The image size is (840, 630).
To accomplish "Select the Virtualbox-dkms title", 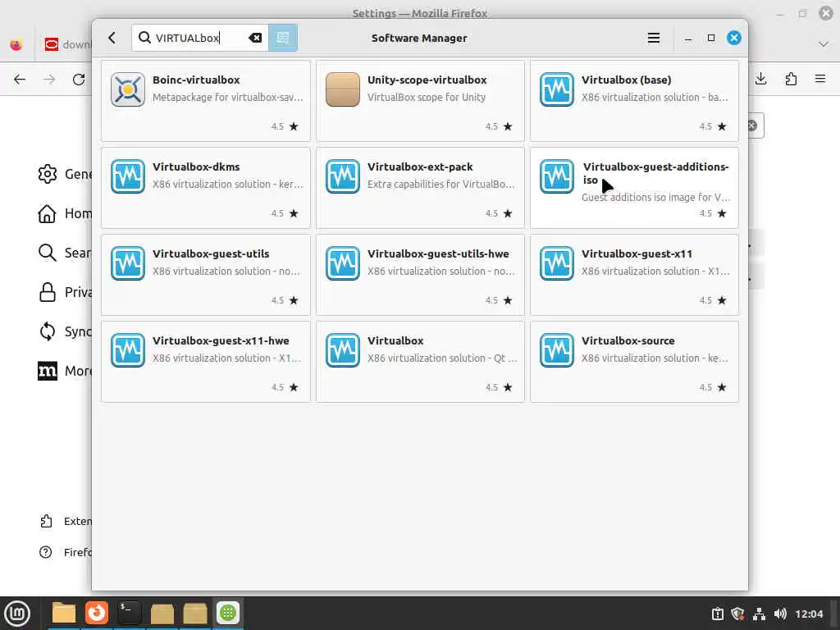I will [x=196, y=167].
